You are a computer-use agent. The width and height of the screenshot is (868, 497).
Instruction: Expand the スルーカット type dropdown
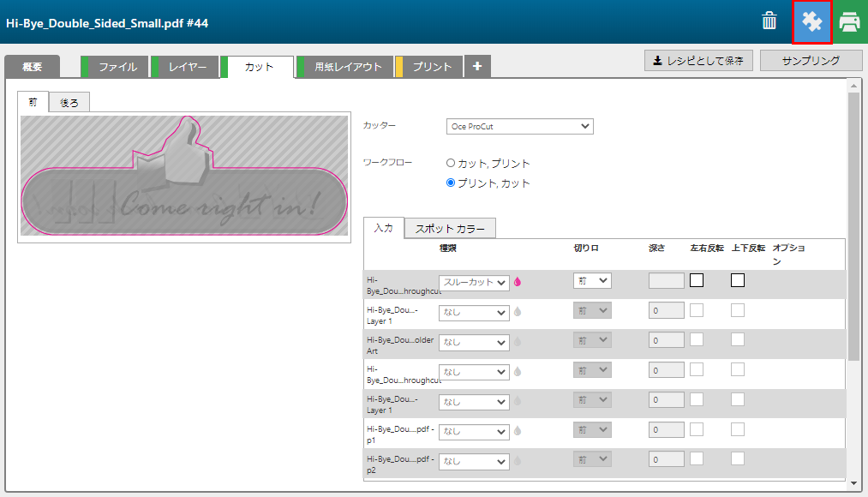click(x=474, y=282)
